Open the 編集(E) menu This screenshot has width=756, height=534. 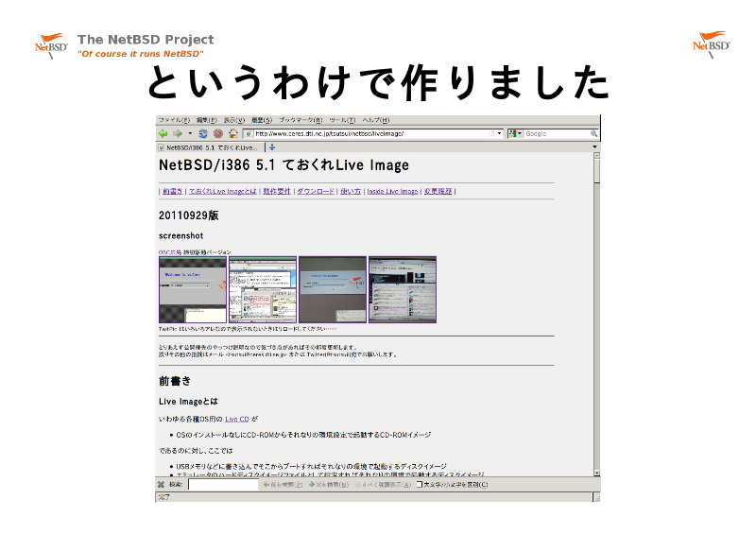tap(206, 120)
